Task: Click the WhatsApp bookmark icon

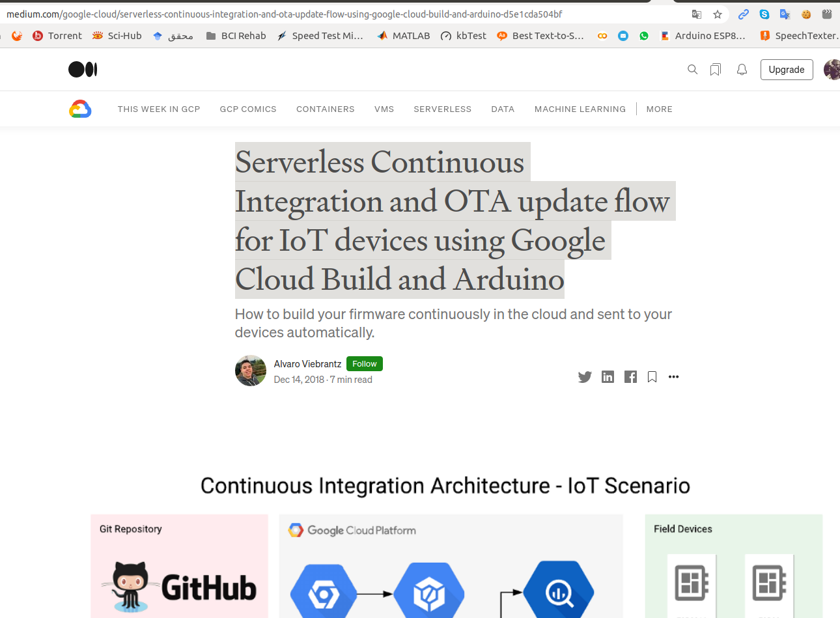Action: (644, 36)
